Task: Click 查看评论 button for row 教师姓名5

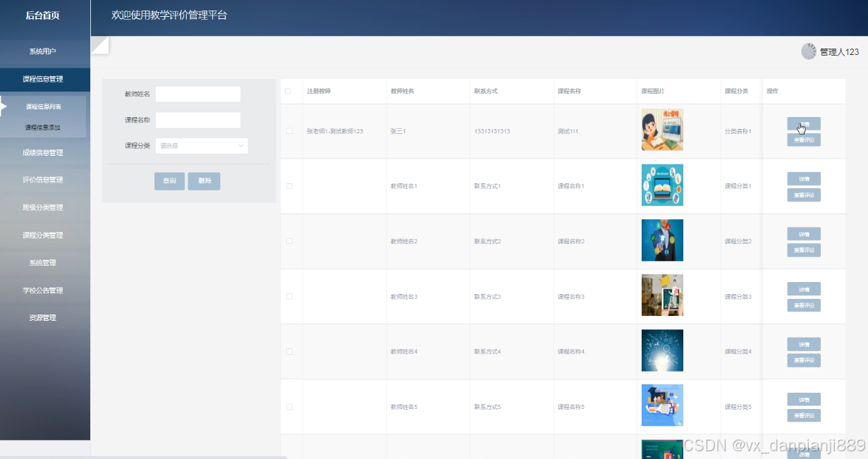Action: (804, 415)
